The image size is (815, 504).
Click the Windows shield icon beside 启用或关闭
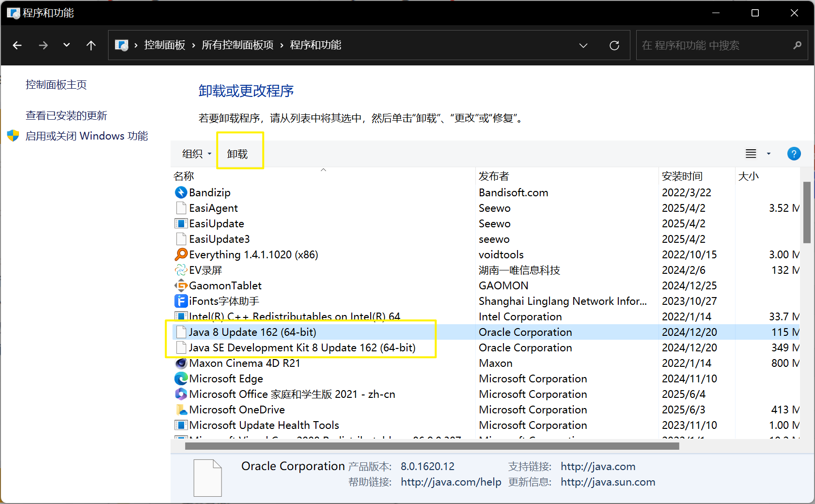click(x=13, y=136)
